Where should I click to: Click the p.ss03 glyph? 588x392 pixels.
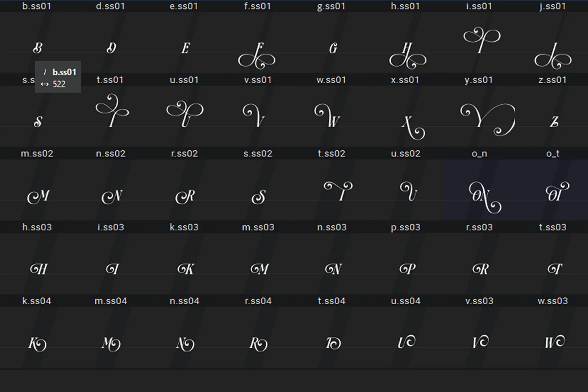(x=407, y=269)
